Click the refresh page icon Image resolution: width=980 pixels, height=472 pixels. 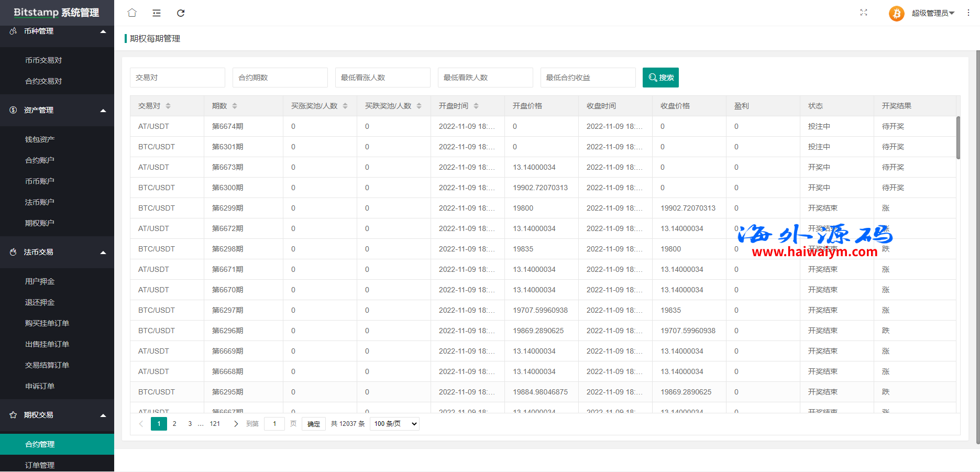181,13
